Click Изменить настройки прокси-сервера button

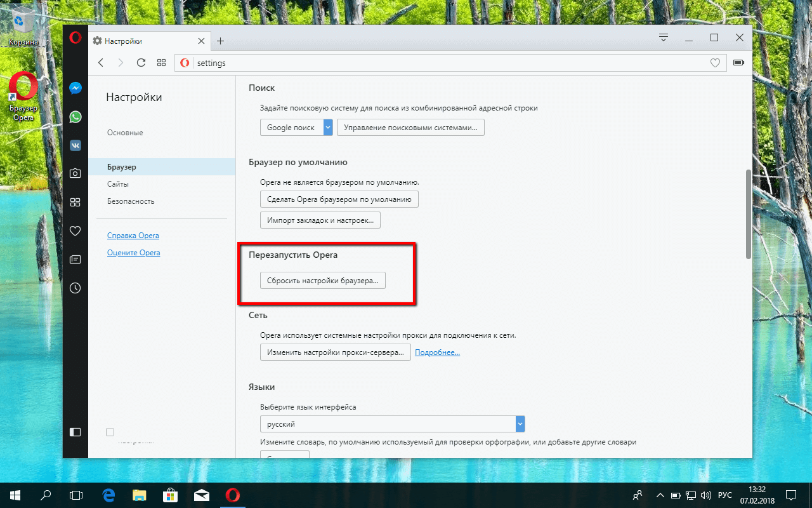[x=336, y=352]
